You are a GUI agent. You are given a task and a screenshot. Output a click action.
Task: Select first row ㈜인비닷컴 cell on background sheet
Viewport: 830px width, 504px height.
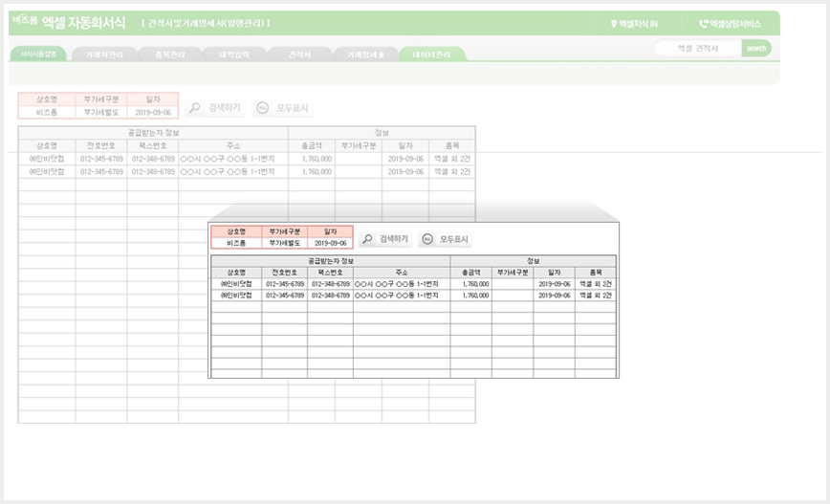(47, 159)
